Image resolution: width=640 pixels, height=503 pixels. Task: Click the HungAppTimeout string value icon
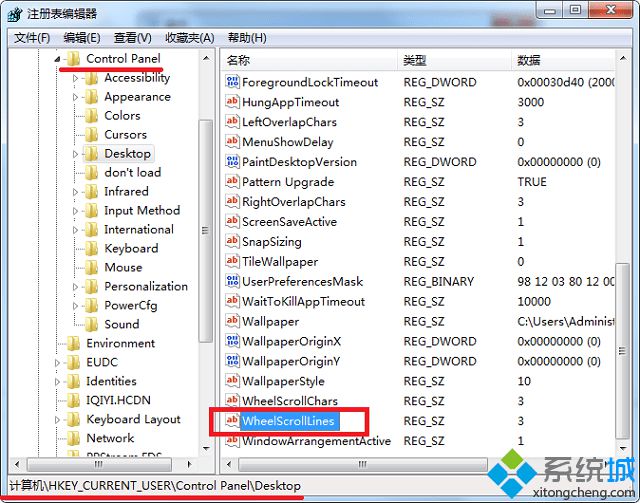(232, 102)
